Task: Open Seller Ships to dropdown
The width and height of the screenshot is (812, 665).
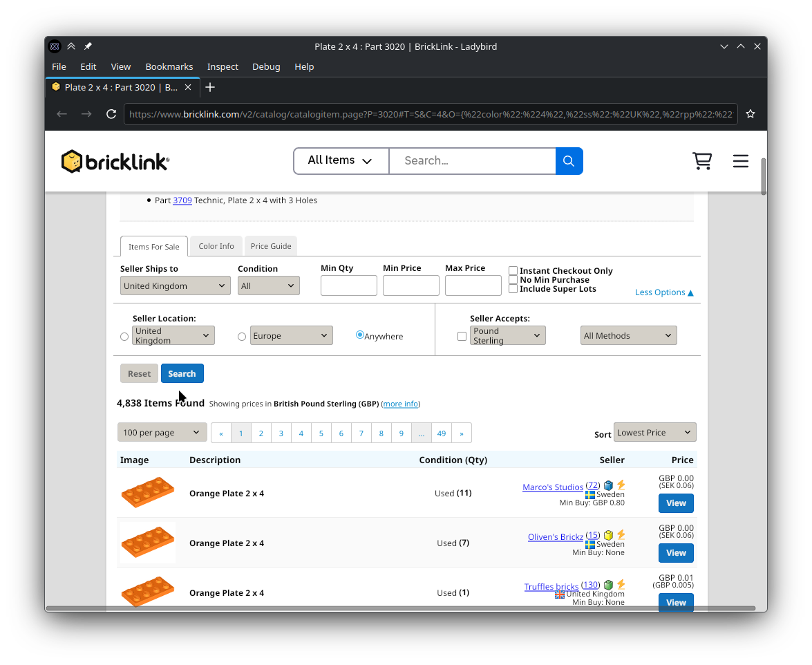Action: click(x=175, y=285)
